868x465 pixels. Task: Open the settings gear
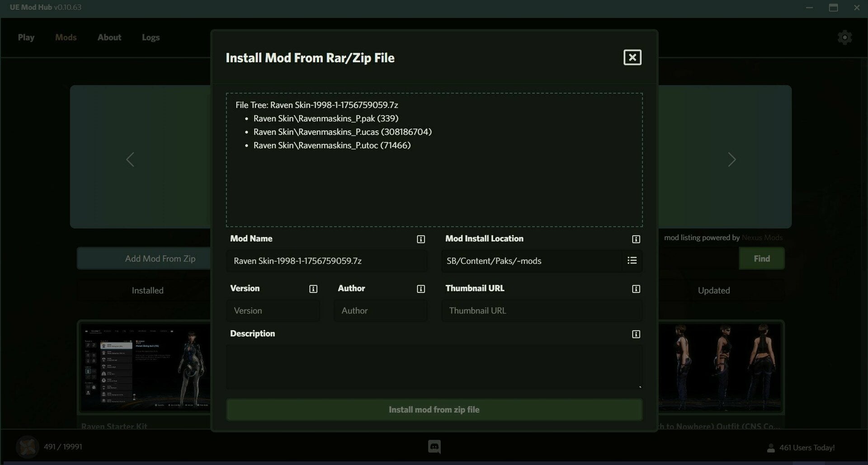(844, 38)
